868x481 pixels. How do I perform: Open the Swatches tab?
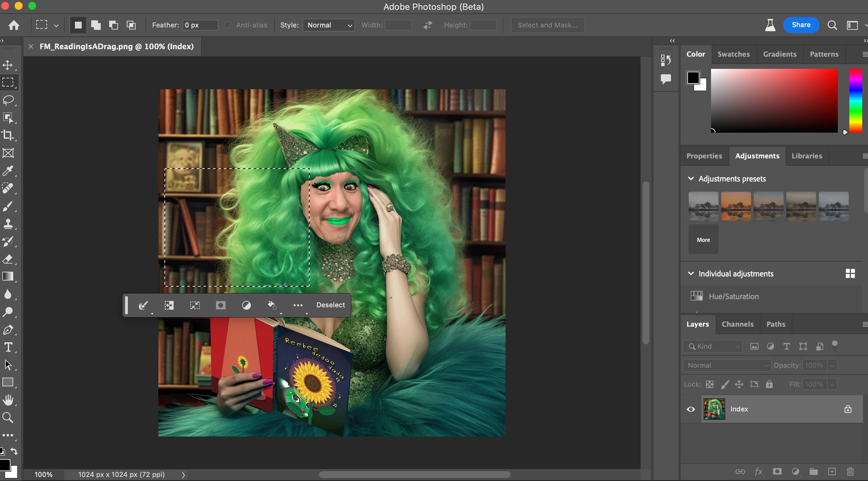click(x=733, y=54)
